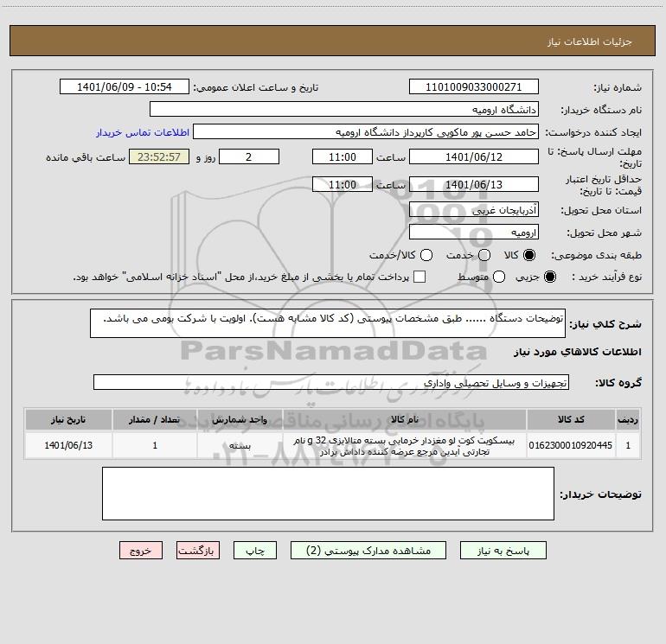Screen dimensions: 666x644
Task: Click the need number field 1101009033000271
Action: (x=474, y=87)
